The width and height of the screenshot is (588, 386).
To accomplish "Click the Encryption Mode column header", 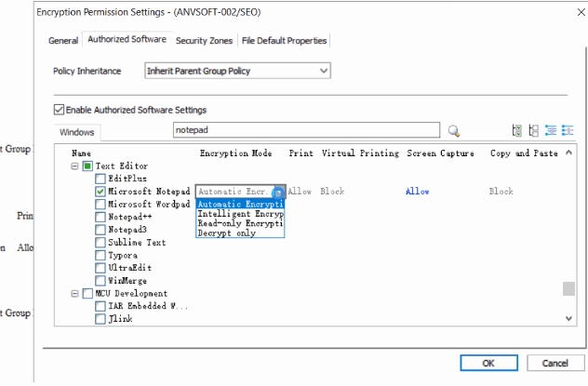I will coord(235,153).
